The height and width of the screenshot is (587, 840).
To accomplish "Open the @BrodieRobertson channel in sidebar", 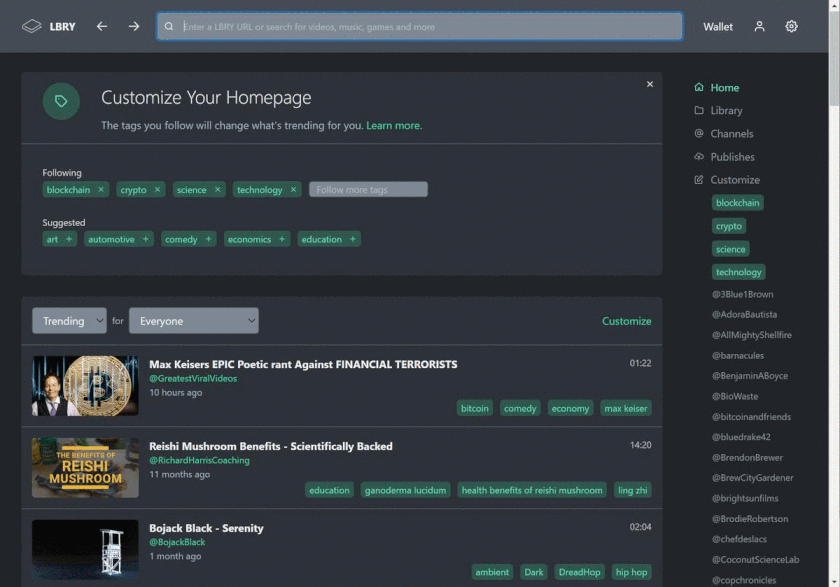I will [x=749, y=518].
